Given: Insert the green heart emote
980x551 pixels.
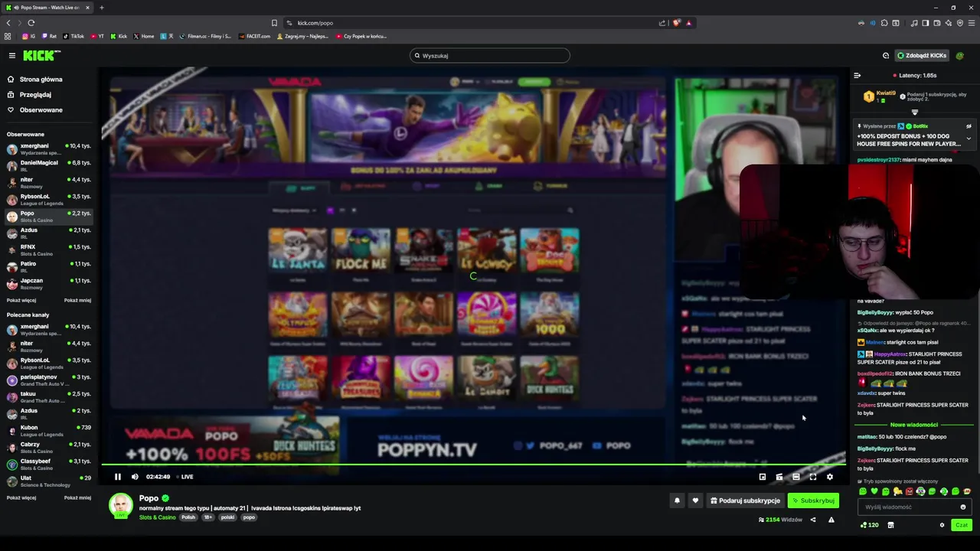Looking at the screenshot, I should [874, 491].
